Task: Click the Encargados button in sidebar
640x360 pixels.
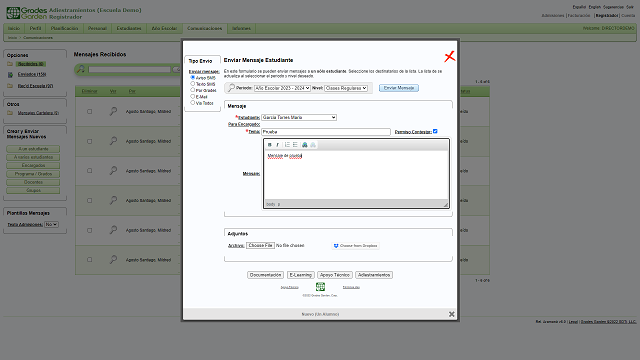Action: coord(33,166)
